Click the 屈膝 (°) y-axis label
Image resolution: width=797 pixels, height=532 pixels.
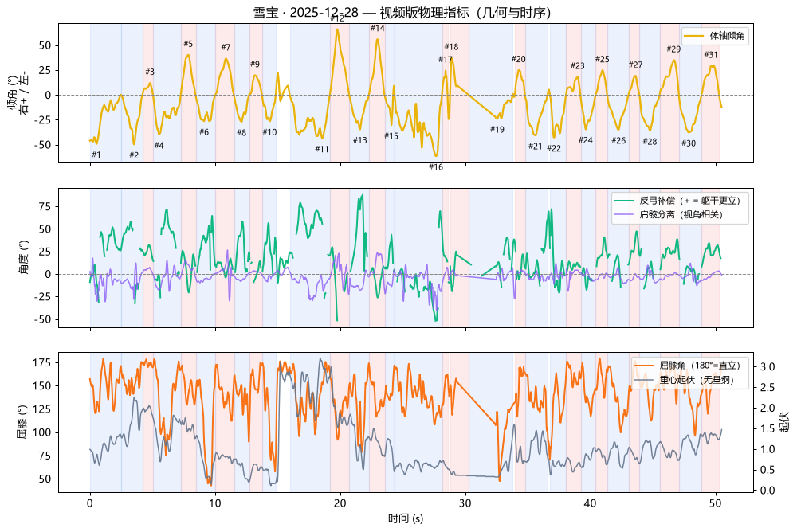pyautogui.click(x=23, y=422)
